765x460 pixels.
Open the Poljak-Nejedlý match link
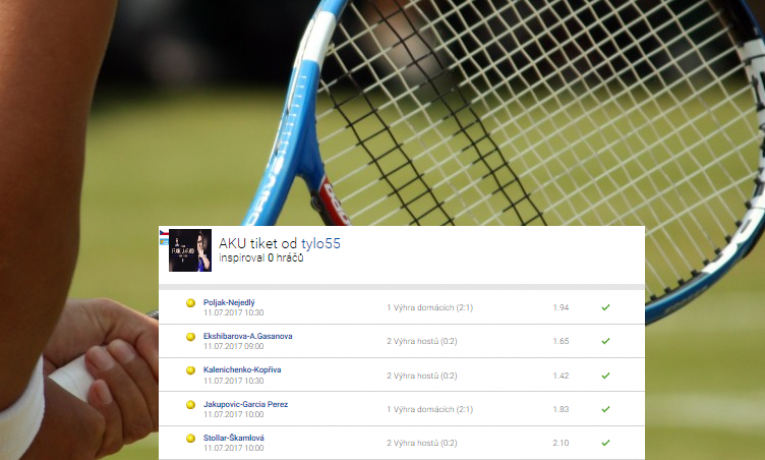coord(229,302)
